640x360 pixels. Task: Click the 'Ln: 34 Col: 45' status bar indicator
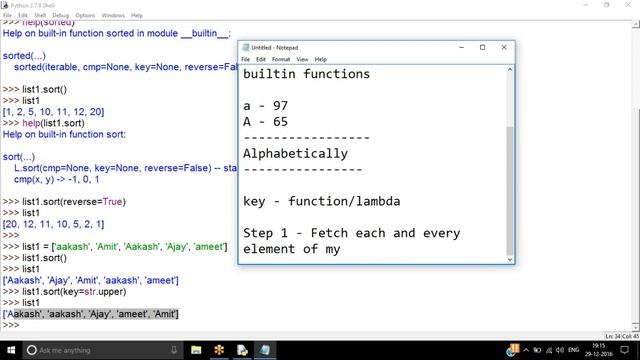click(x=622, y=336)
